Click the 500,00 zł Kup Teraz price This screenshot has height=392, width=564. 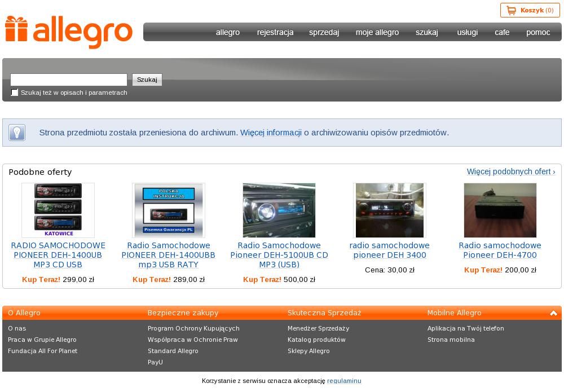click(279, 279)
